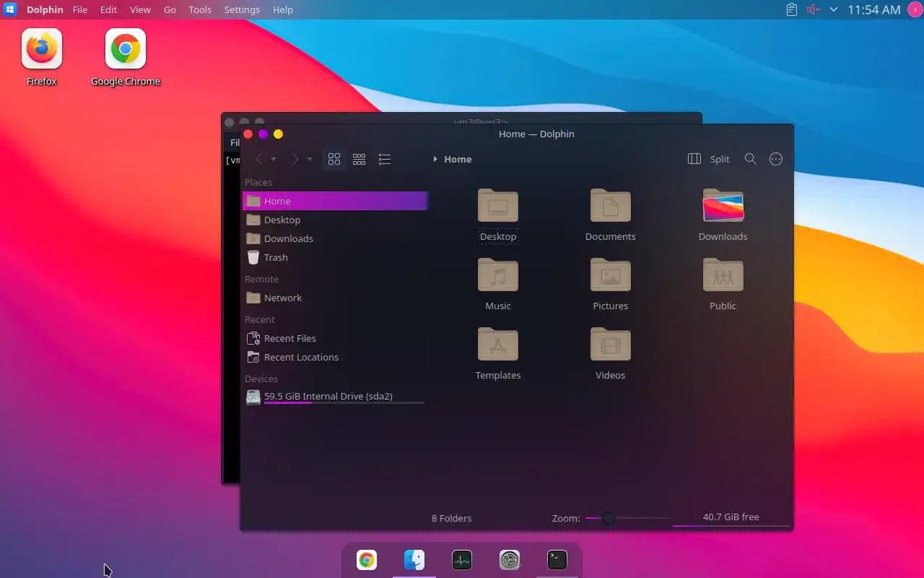Image resolution: width=924 pixels, height=578 pixels.
Task: Open Network under Remote
Action: click(x=336, y=298)
